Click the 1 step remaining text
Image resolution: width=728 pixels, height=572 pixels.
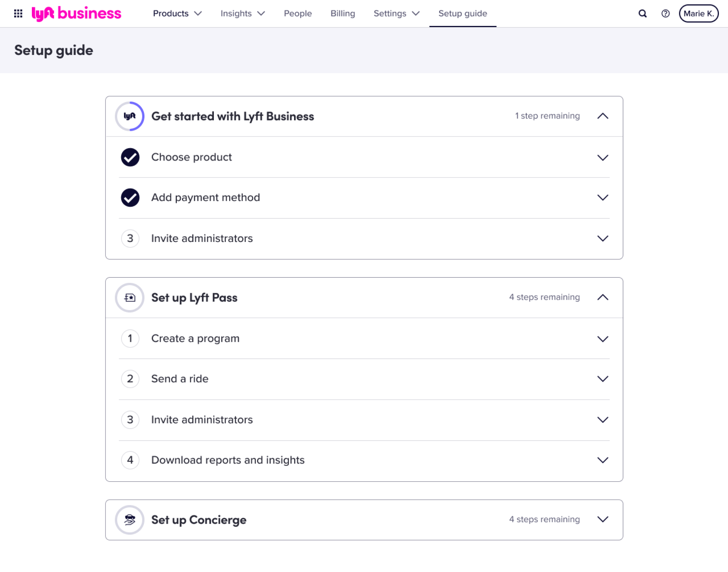pyautogui.click(x=547, y=116)
